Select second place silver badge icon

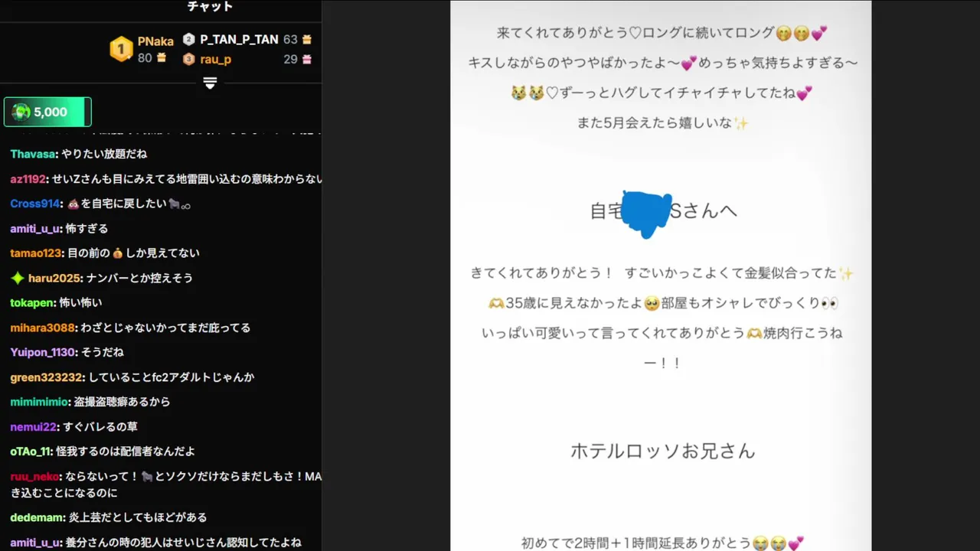(188, 39)
